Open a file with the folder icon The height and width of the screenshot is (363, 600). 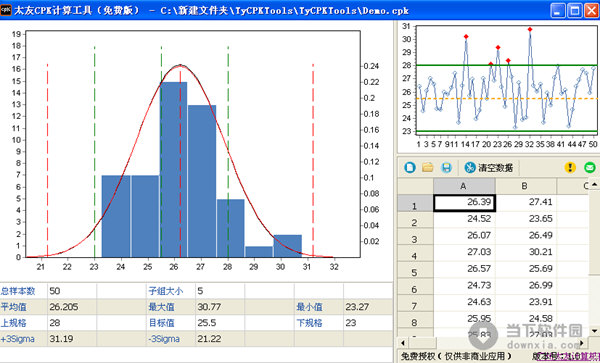tap(427, 168)
